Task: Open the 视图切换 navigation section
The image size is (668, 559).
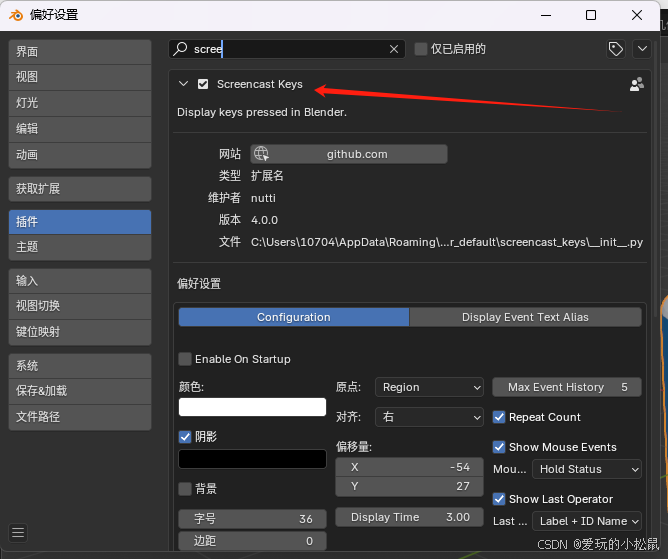Action: (x=80, y=306)
